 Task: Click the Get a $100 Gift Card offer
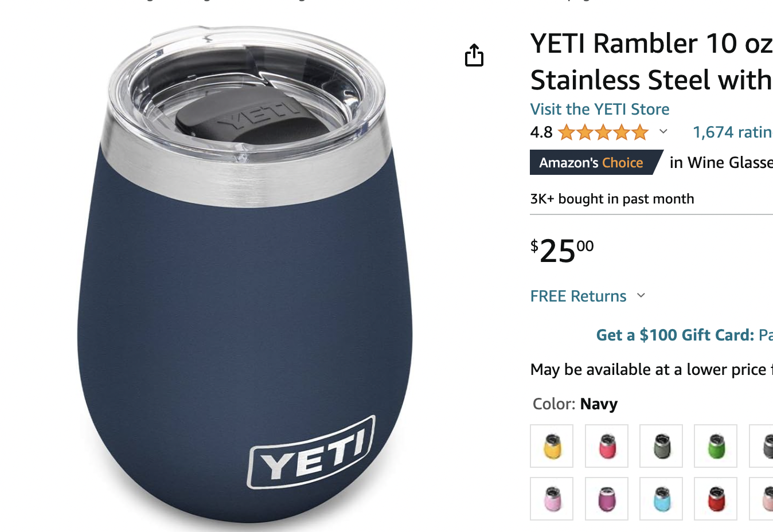[x=675, y=335]
